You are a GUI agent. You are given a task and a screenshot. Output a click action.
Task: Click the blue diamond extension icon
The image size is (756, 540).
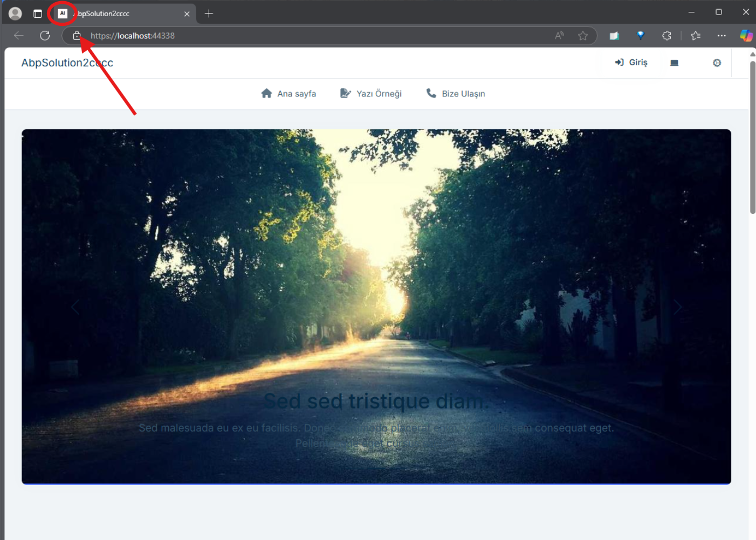[641, 36]
